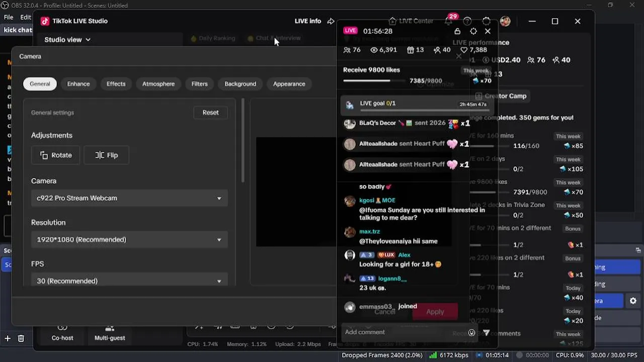The height and width of the screenshot is (362, 644).
Task: Open the help question mark icon
Action: (467, 21)
